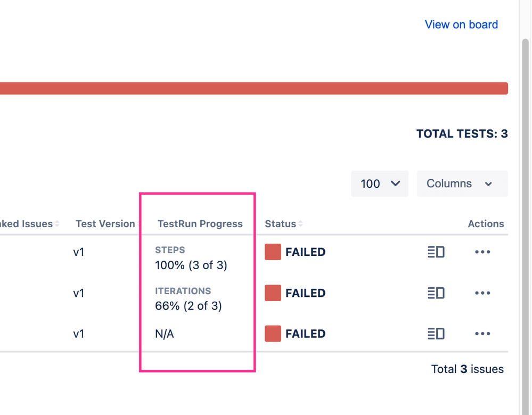Click FAILED status text in first row

pos(305,252)
